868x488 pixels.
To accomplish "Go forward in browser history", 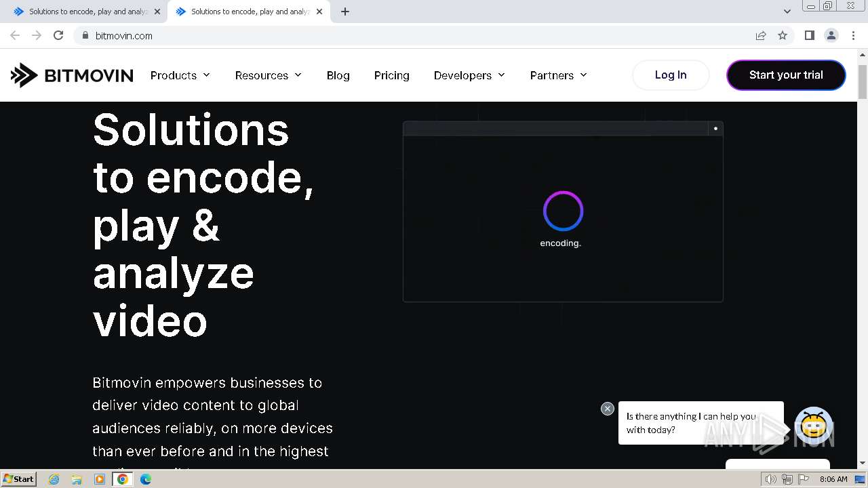I will click(x=37, y=35).
